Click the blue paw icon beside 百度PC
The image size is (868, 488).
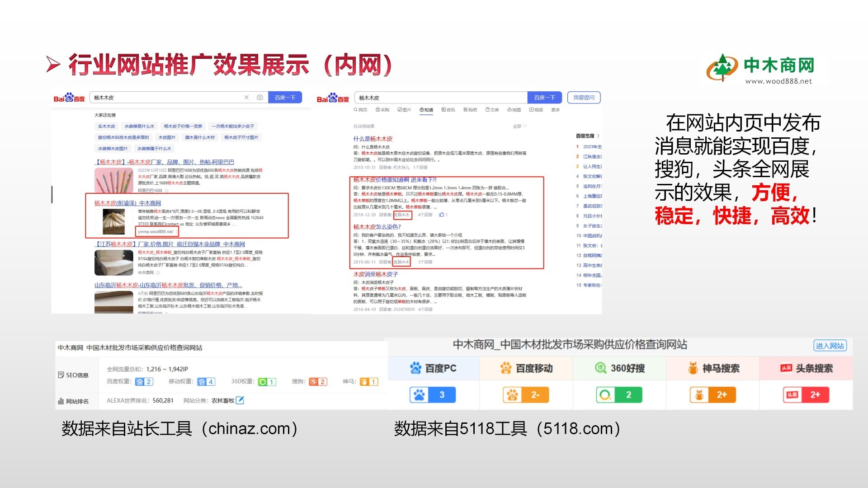415,368
